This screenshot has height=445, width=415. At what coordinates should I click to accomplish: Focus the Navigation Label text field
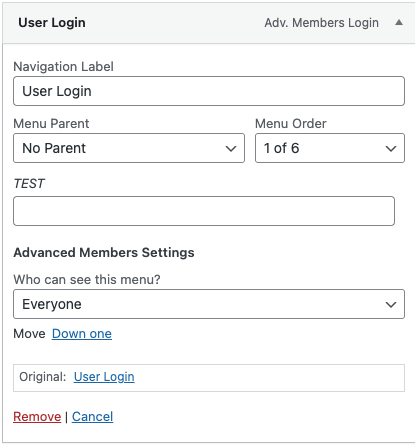coord(209,91)
